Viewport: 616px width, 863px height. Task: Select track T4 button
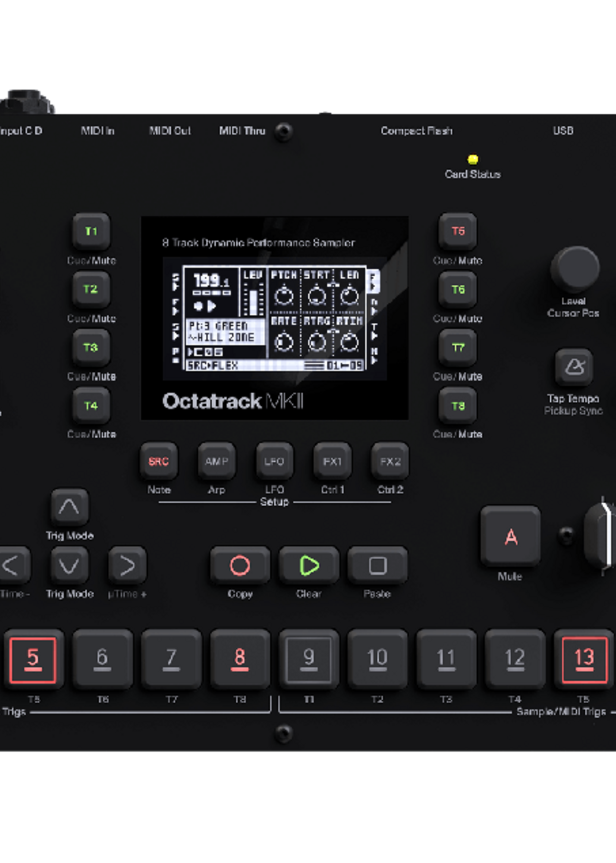click(91, 405)
